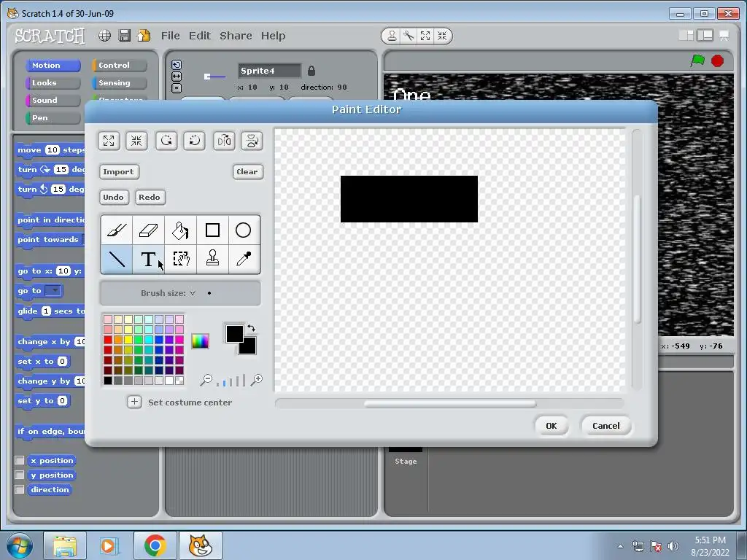Switch to the Pen blocks category
The image size is (747, 560).
53,117
